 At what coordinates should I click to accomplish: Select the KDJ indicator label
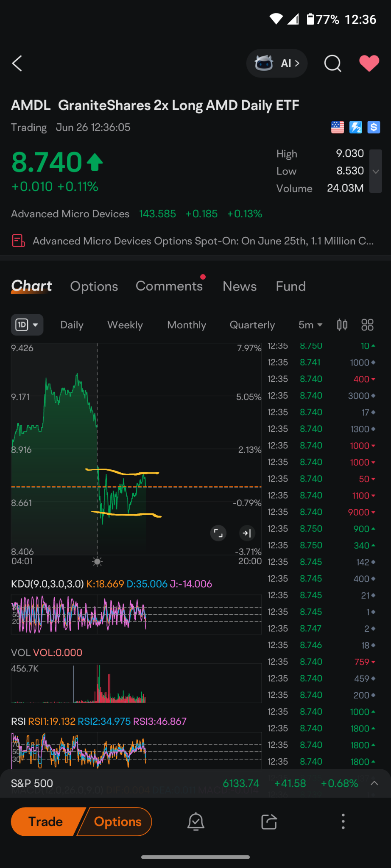tap(47, 584)
